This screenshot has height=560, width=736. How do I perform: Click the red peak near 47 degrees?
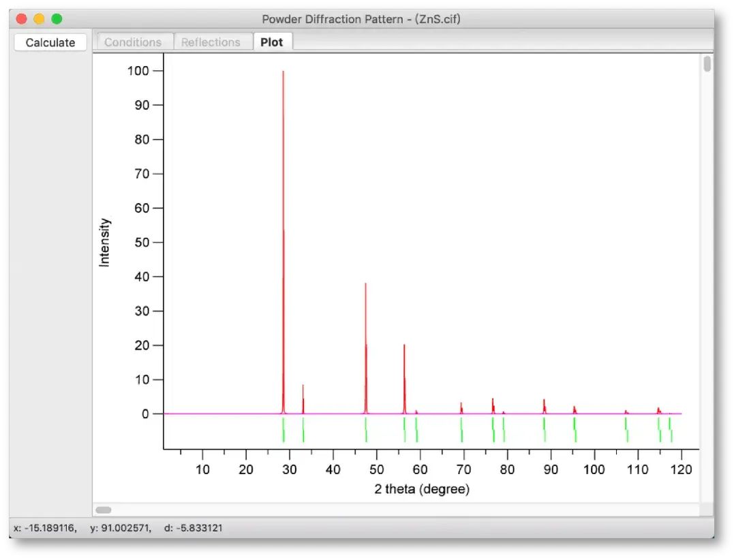tap(366, 347)
